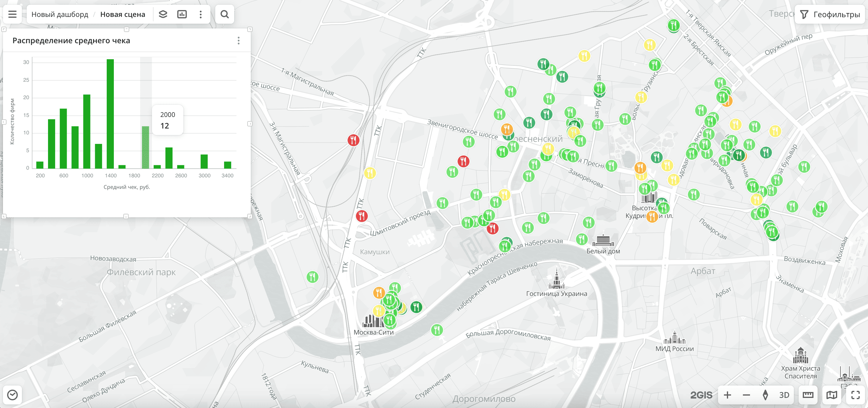Select the Новая сцена breadcrumb tab

[123, 14]
